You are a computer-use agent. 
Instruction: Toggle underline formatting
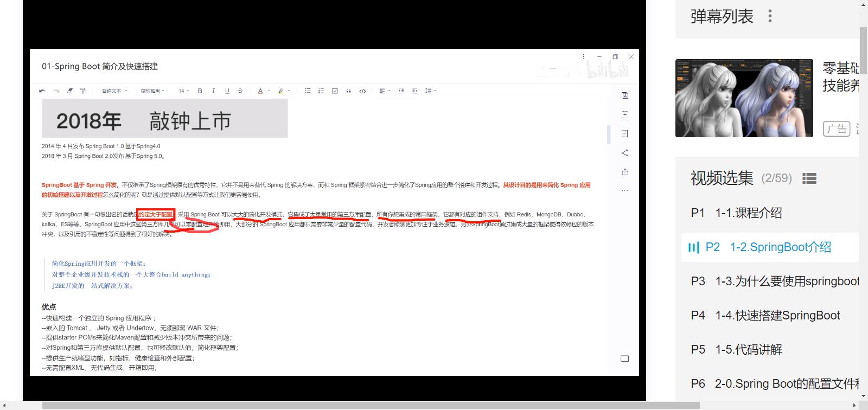point(227,91)
